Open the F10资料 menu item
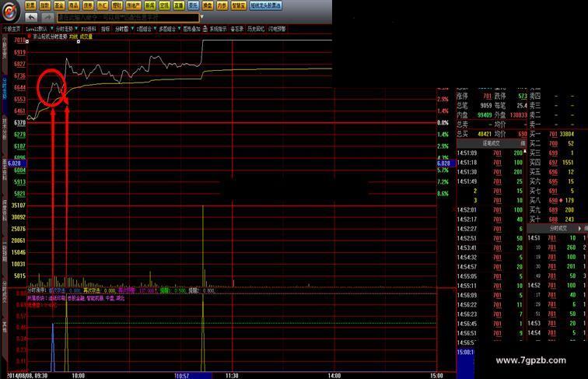This screenshot has width=588, height=379. [89, 29]
